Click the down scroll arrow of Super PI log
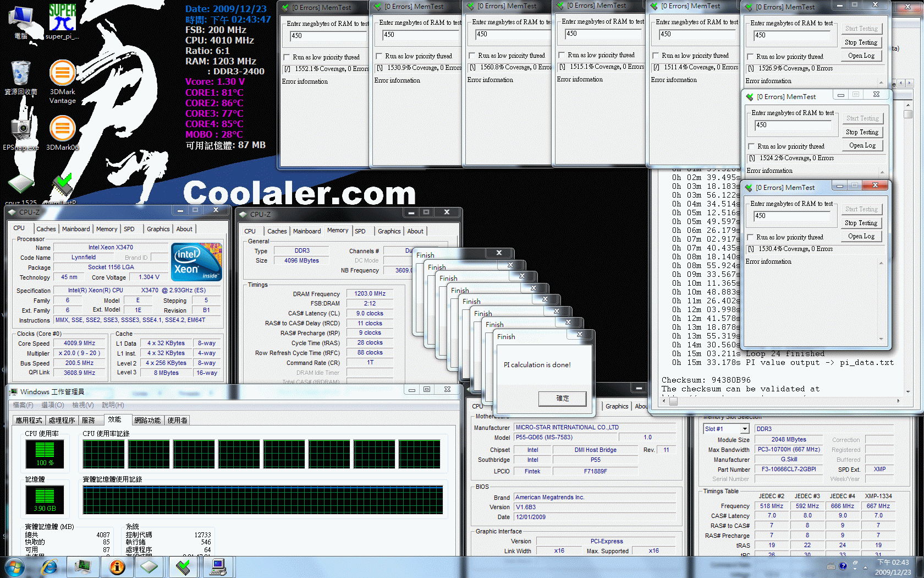Image resolution: width=924 pixels, height=578 pixels. click(x=908, y=391)
